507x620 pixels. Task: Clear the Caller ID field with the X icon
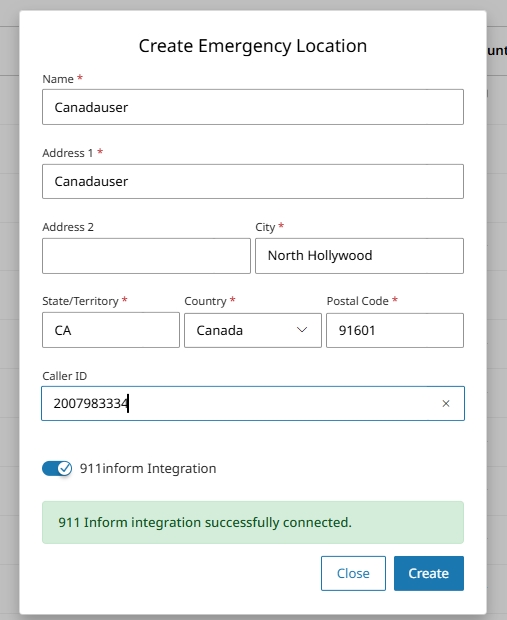(446, 403)
